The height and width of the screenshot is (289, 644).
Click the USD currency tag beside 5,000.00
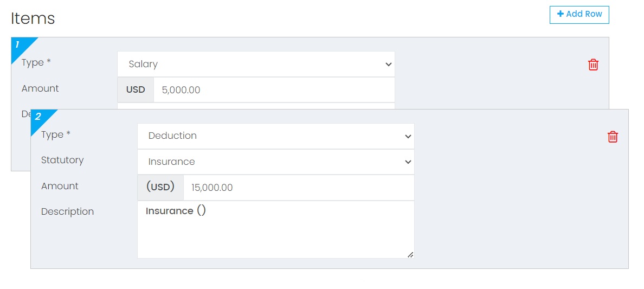136,89
